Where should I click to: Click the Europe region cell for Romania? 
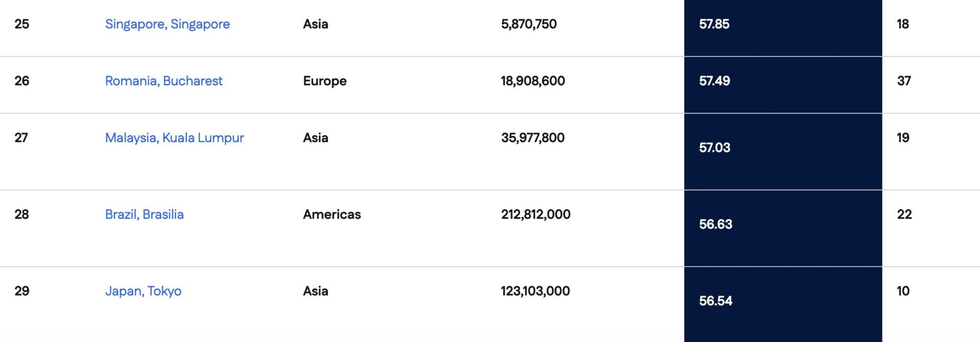[x=325, y=81]
